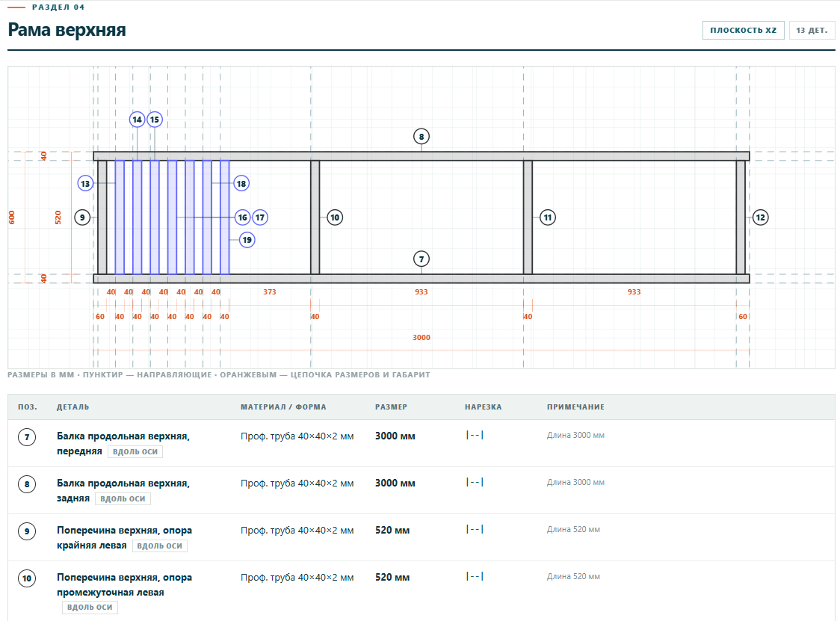Viewport: 840px width, 621px height.
Task: Click blue callout balloon 18
Action: (x=241, y=184)
